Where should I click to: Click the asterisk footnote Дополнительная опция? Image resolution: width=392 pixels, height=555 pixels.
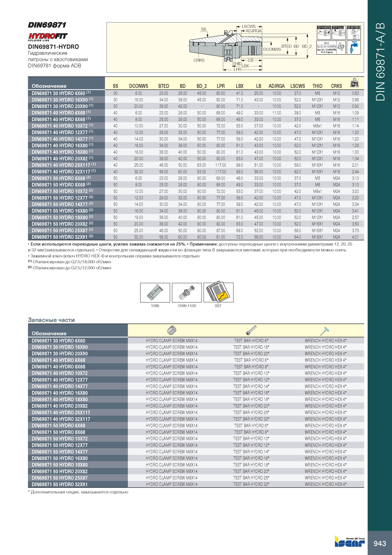click(78, 492)
